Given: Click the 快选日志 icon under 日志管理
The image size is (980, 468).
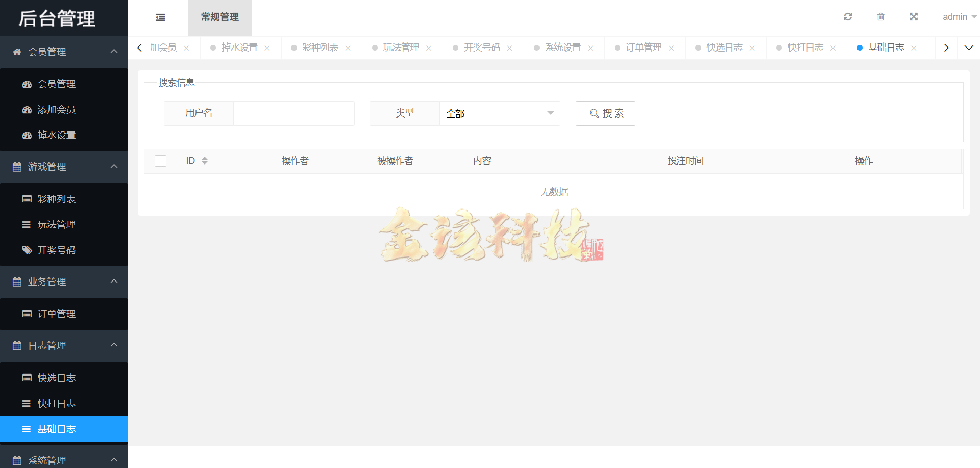Looking at the screenshot, I should 27,378.
